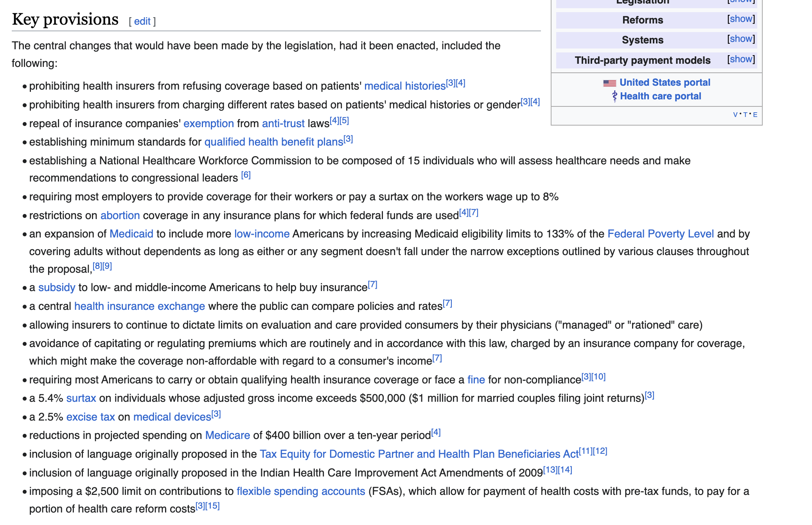This screenshot has height=525, width=812.
Task: Open the United States portal link
Action: (665, 83)
